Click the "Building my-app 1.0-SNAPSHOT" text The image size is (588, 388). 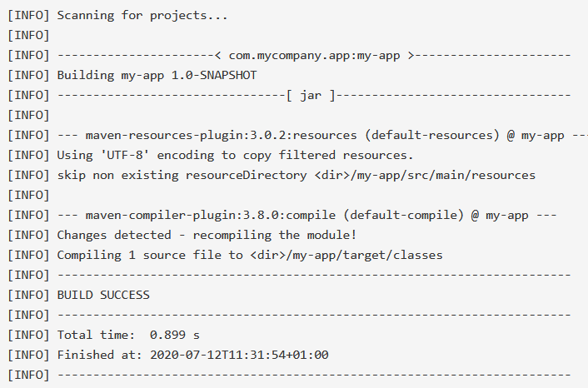(157, 75)
